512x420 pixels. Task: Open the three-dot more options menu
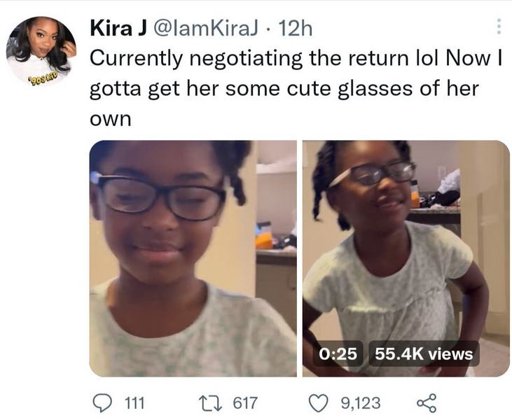[499, 27]
